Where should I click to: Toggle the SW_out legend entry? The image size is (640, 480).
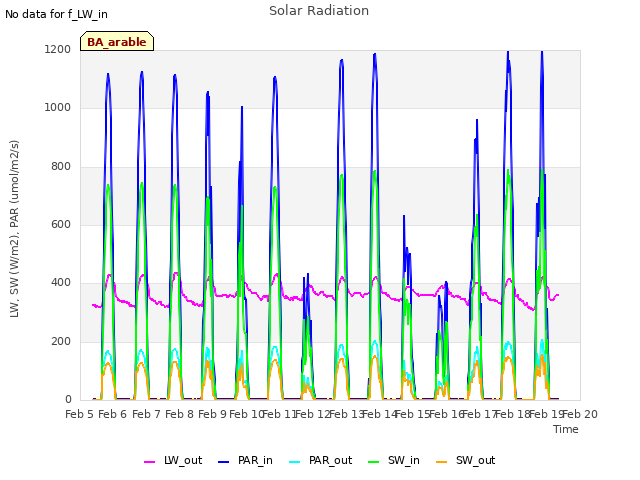[466, 461]
